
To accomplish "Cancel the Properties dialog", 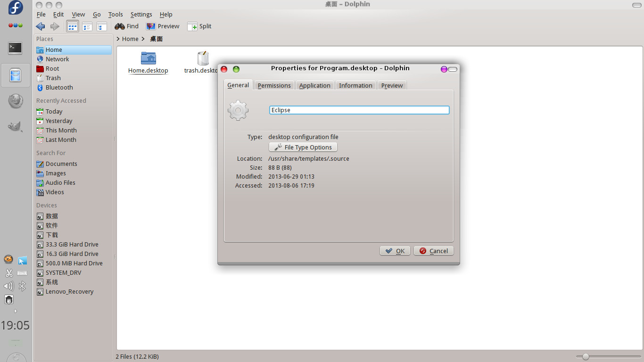I will click(x=434, y=251).
